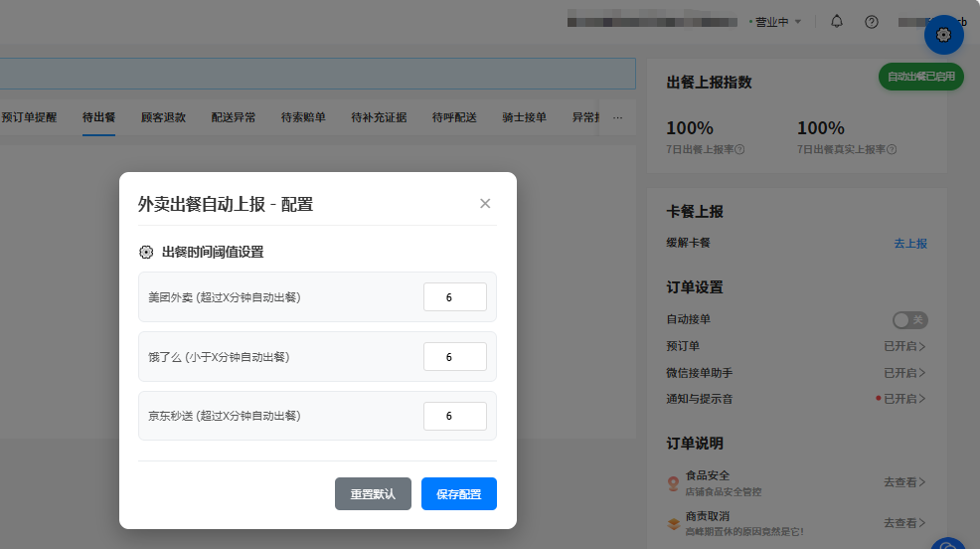Click the 去上报 link
This screenshot has width=980, height=549.
pos(910,244)
